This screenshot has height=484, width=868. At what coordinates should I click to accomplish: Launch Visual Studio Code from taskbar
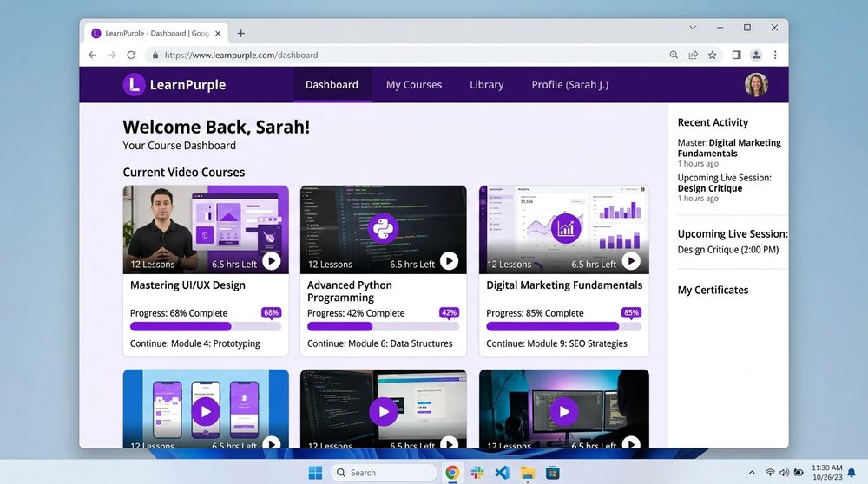coord(502,473)
